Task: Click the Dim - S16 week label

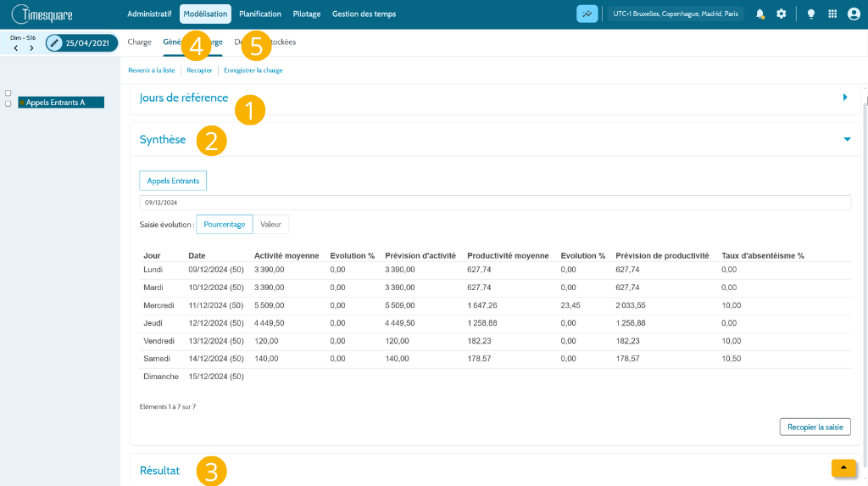Action: pos(23,37)
